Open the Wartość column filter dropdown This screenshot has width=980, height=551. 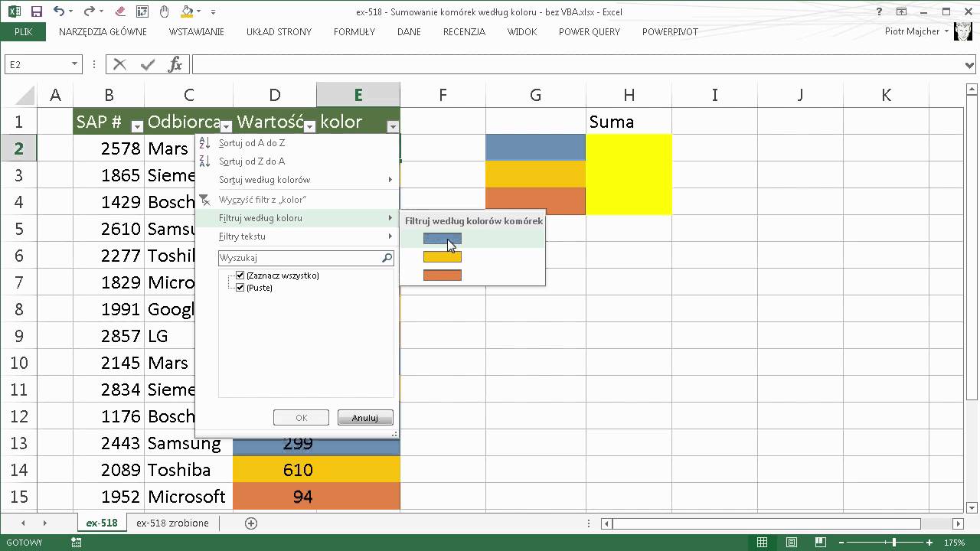(309, 126)
